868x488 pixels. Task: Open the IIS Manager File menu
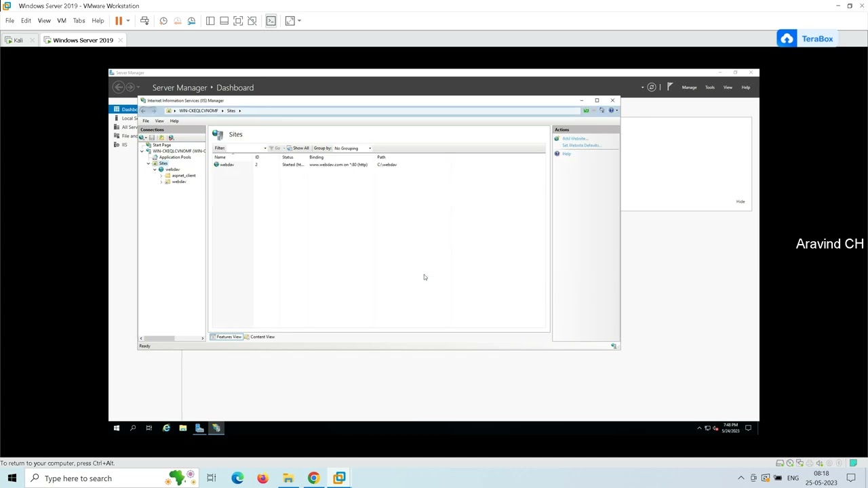[146, 121]
